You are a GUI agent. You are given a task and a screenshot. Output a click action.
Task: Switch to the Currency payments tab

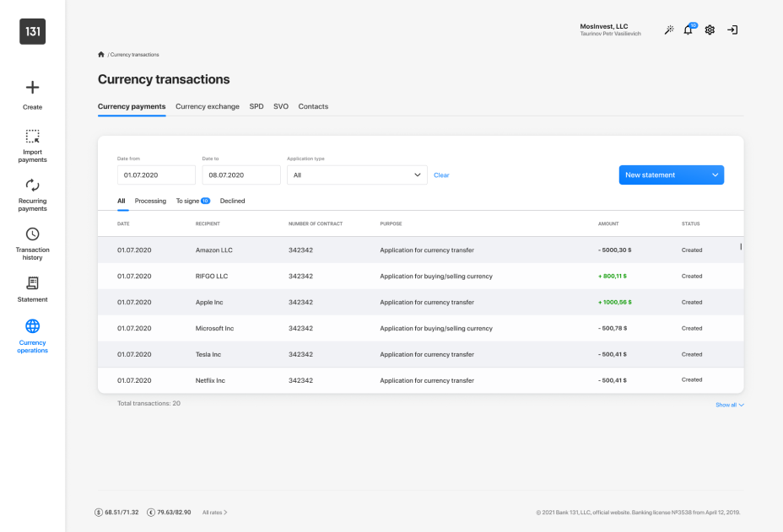(x=132, y=106)
